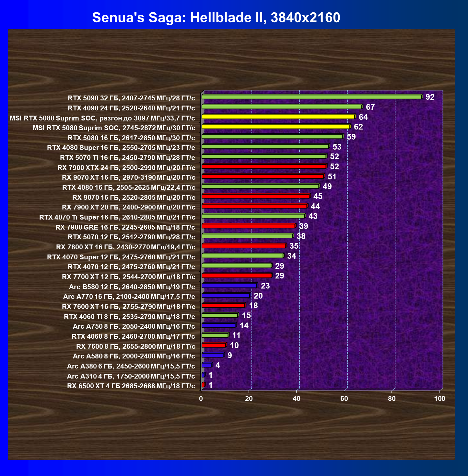Image resolution: width=468 pixels, height=476 pixels.
Task: Click the 'RTX 4080 16 ГБ, 2505-2625' label
Action: click(x=129, y=187)
